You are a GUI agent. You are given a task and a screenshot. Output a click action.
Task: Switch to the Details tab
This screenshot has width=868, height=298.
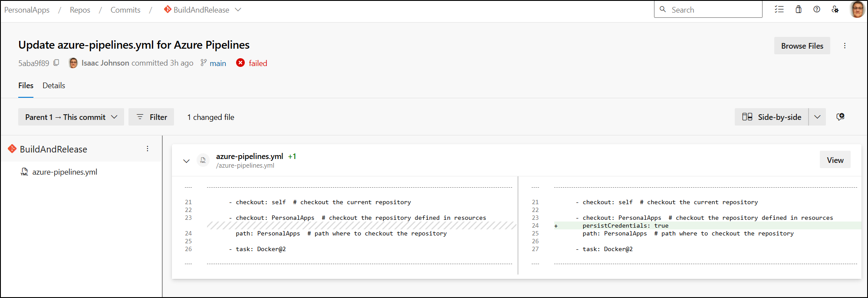click(54, 86)
